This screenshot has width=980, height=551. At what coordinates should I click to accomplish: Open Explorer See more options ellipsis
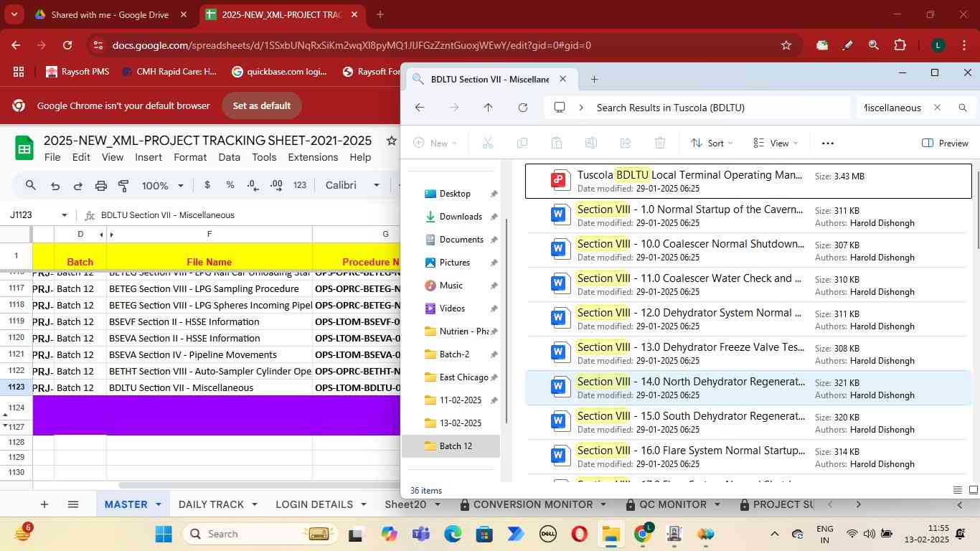pos(828,143)
